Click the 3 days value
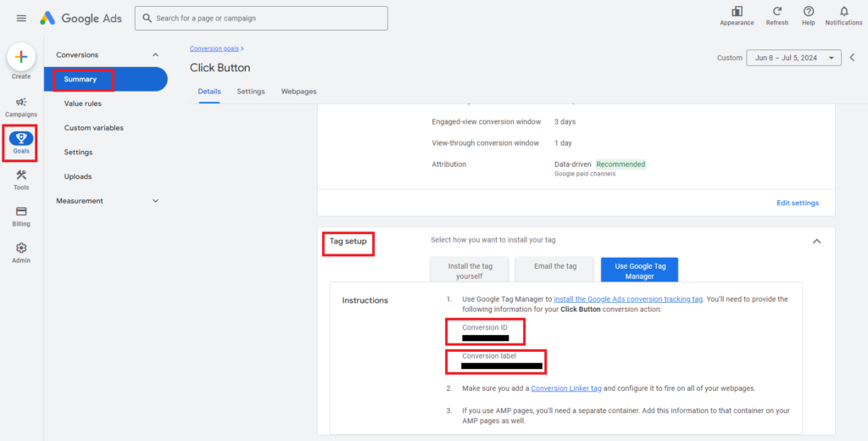 tap(565, 121)
